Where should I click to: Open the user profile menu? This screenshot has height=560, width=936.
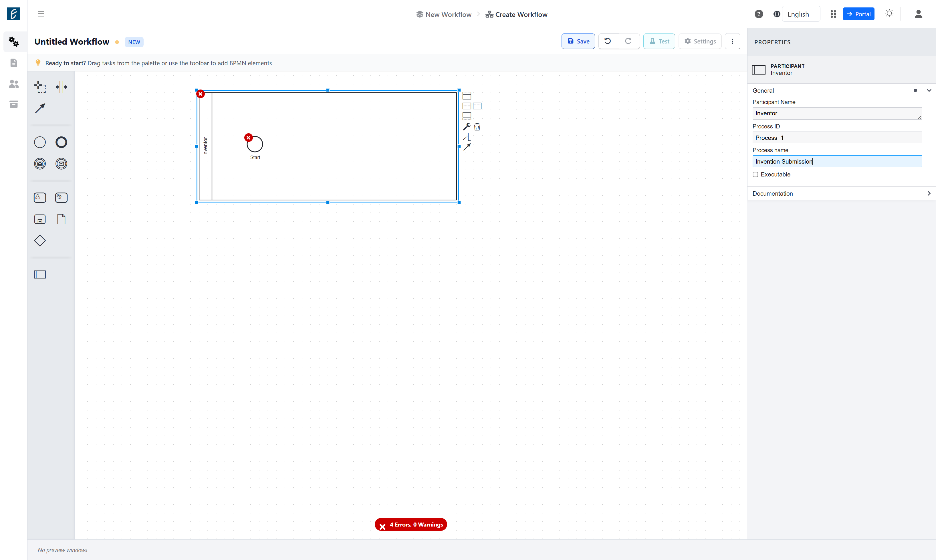point(918,14)
